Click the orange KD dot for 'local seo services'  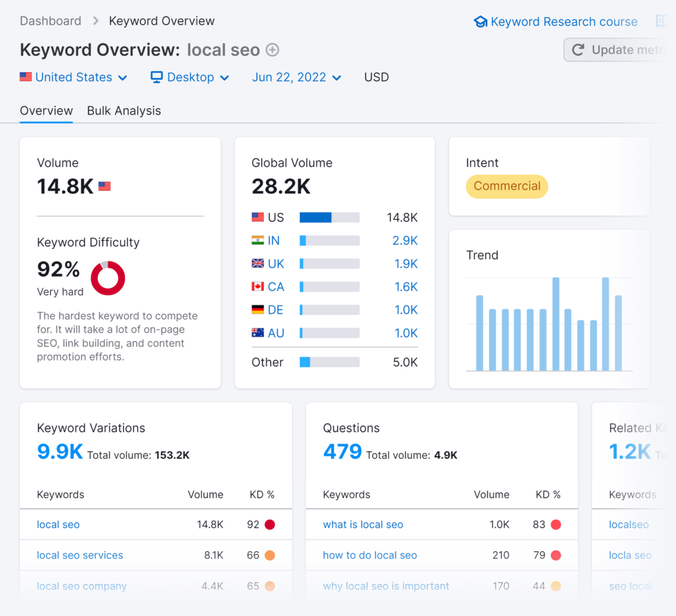(x=270, y=555)
